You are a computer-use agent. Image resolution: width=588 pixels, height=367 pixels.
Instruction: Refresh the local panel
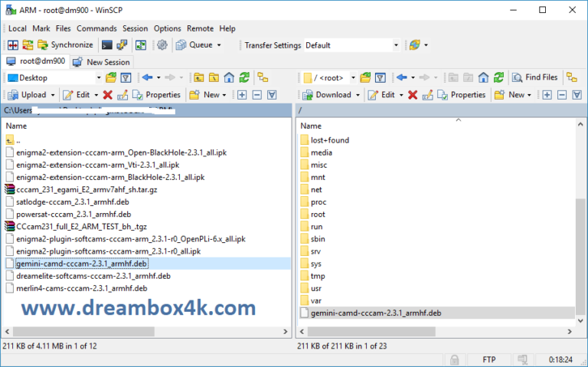pos(244,77)
